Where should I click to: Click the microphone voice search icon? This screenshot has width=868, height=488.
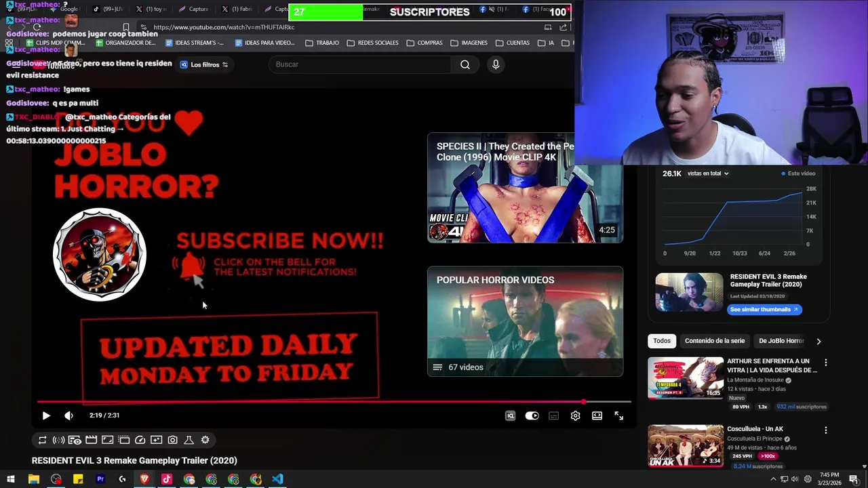click(x=496, y=64)
